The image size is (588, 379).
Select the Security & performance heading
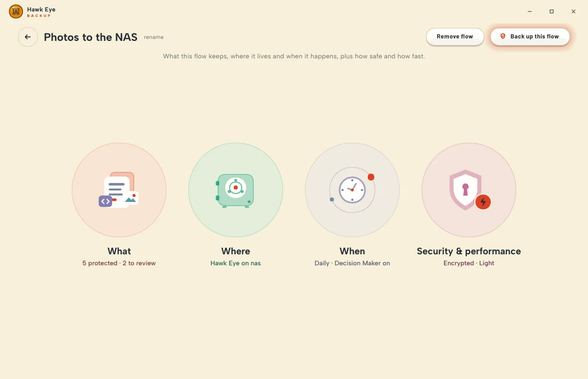tap(469, 251)
